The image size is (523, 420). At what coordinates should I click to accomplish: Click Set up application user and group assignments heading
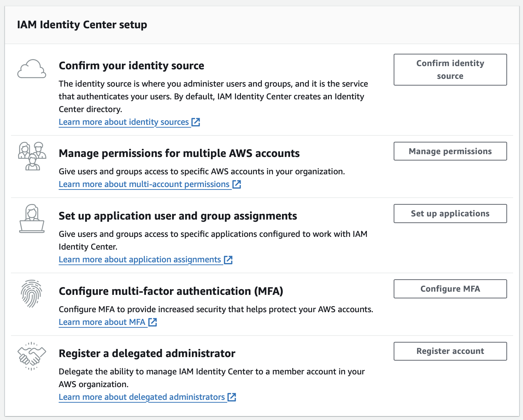178,216
